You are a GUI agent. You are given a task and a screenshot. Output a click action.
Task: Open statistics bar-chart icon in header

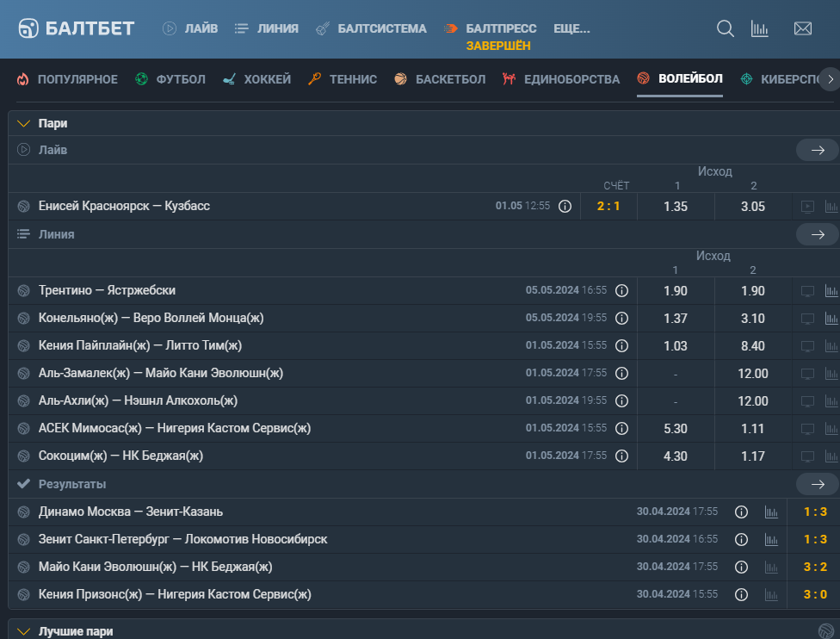click(x=760, y=28)
